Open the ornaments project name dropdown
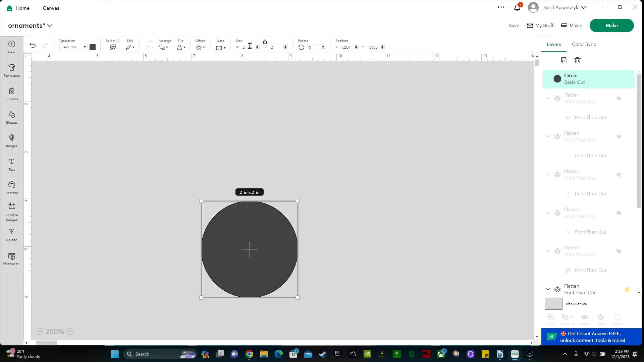644x362 pixels. click(30, 26)
